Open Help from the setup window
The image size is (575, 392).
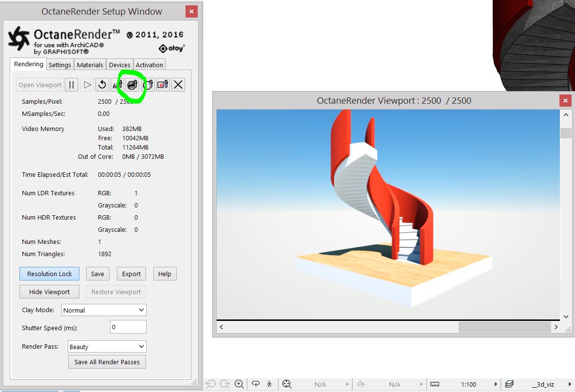pyautogui.click(x=165, y=274)
